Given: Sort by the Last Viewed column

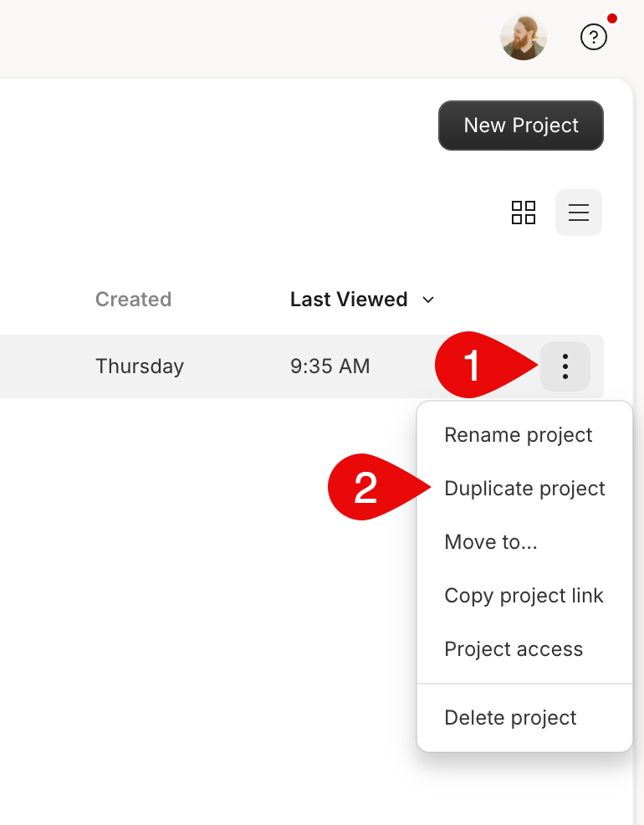Looking at the screenshot, I should click(x=349, y=300).
